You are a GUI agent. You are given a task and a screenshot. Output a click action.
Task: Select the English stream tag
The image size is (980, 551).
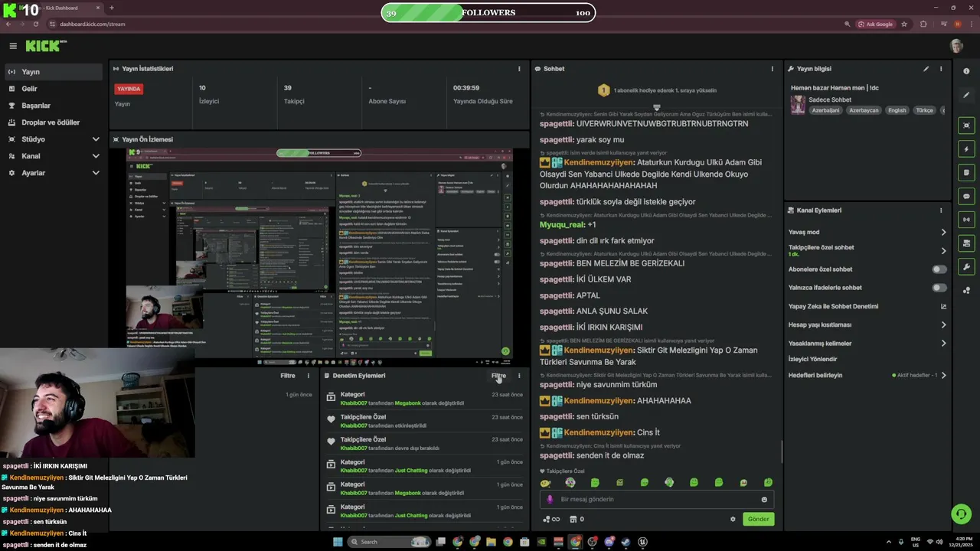coord(897,110)
